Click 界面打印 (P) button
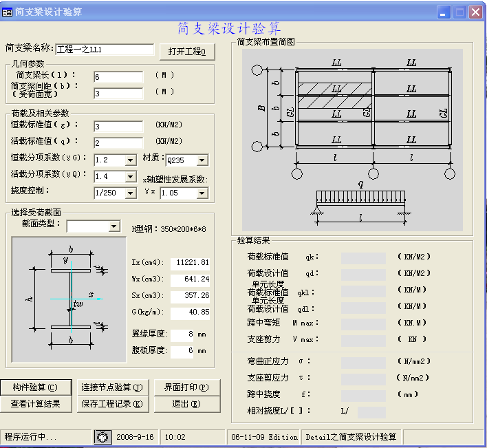 (x=187, y=387)
